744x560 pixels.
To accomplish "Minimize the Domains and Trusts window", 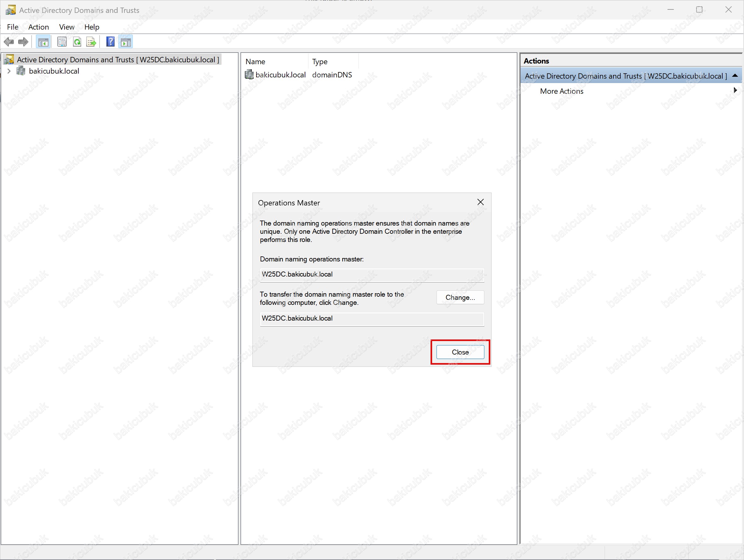I will [x=671, y=9].
